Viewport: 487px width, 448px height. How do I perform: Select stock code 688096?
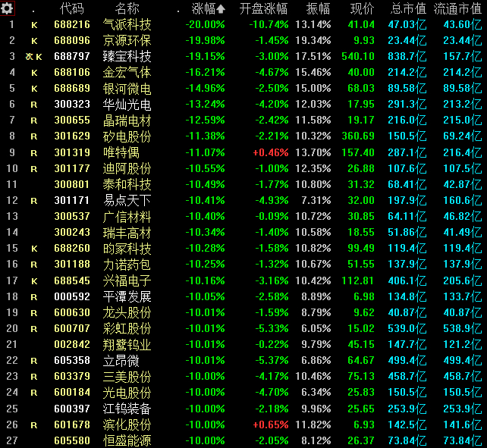click(x=72, y=40)
